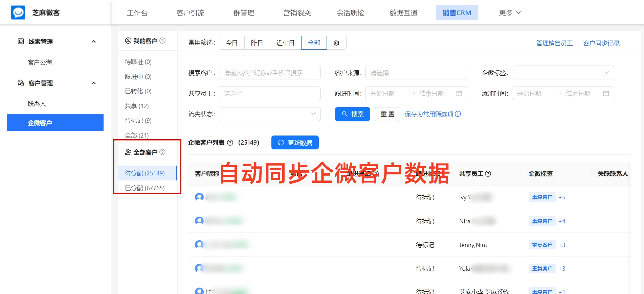This screenshot has height=294, width=644.
Task: Open 客户公海 in sidebar
Action: coord(40,63)
